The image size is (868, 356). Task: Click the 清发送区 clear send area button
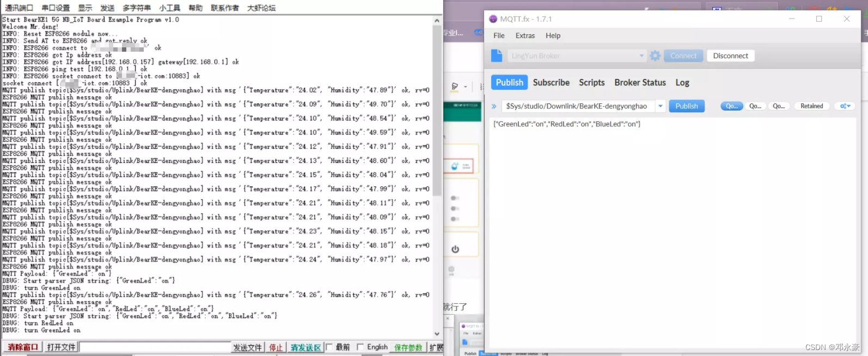305,347
